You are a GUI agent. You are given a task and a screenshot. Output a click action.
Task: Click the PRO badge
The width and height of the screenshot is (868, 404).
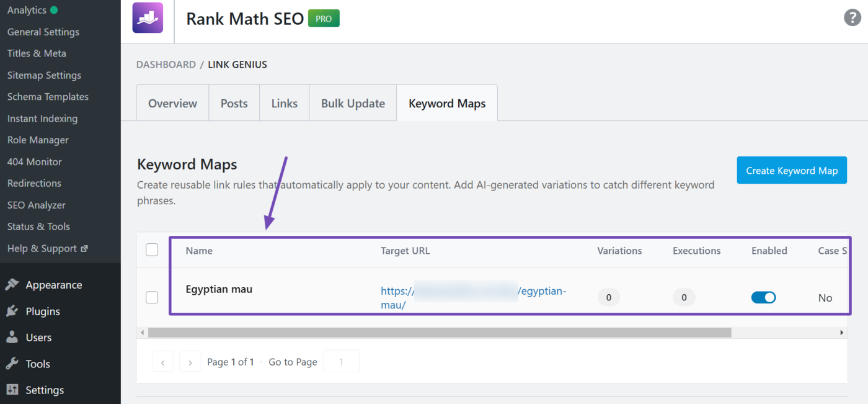point(324,19)
